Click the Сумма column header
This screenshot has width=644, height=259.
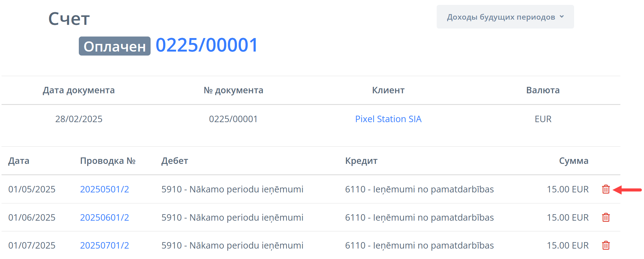pos(573,161)
